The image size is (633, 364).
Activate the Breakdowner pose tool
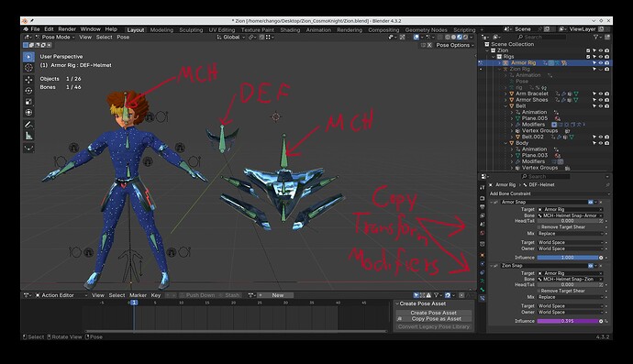click(28, 148)
